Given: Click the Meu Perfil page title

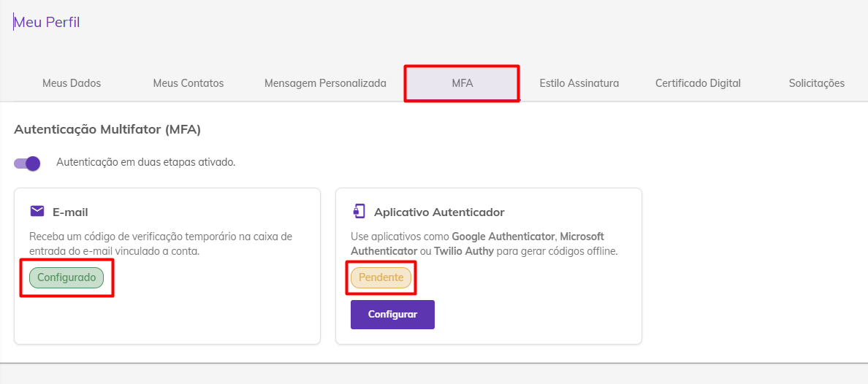Looking at the screenshot, I should tap(47, 23).
